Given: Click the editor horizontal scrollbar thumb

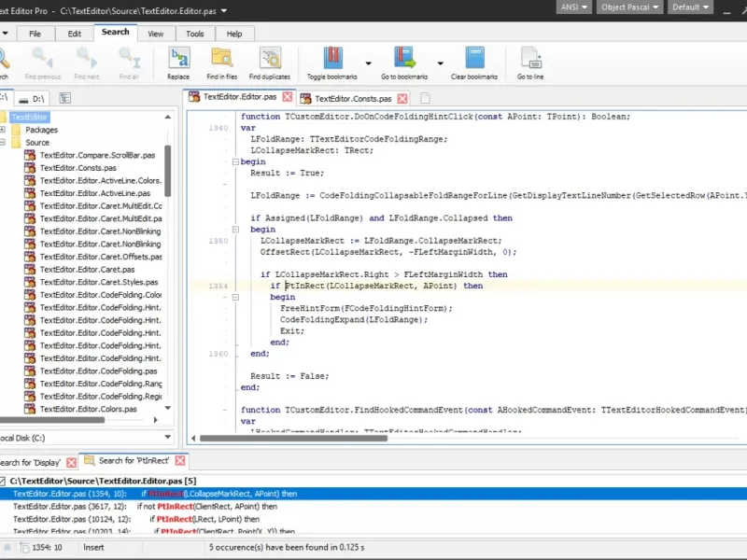Looking at the screenshot, I should click(293, 438).
